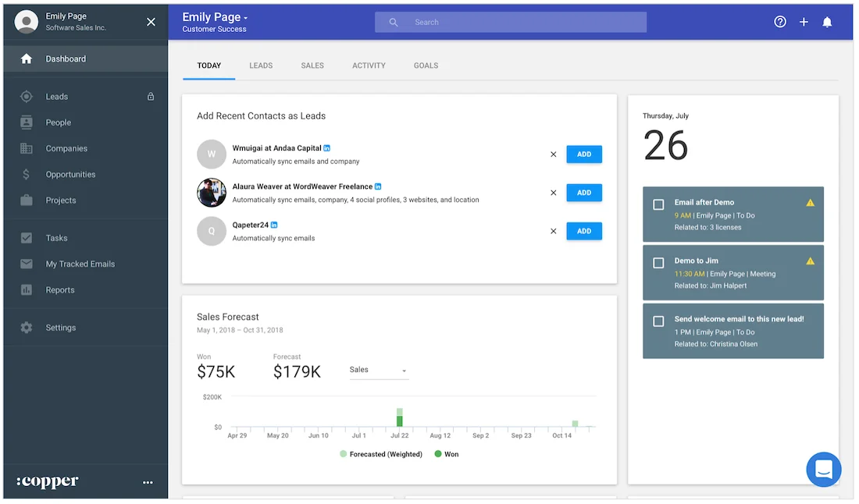Click the Search field in the top bar

[x=510, y=22]
